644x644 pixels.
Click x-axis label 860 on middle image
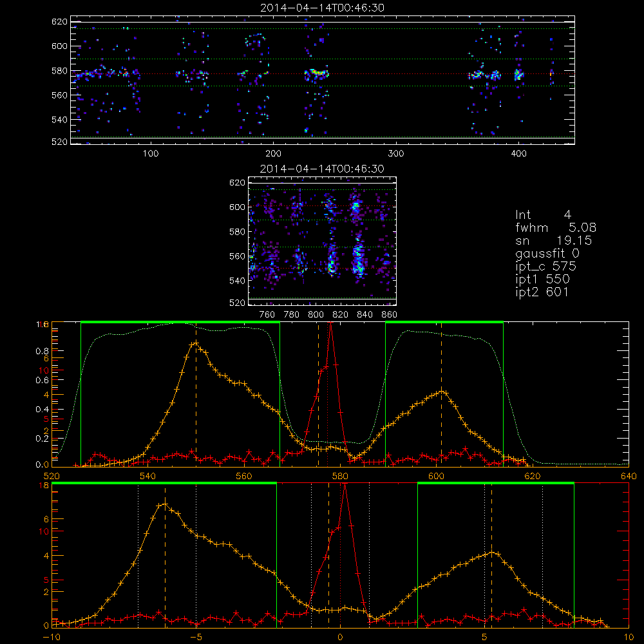[x=390, y=315]
